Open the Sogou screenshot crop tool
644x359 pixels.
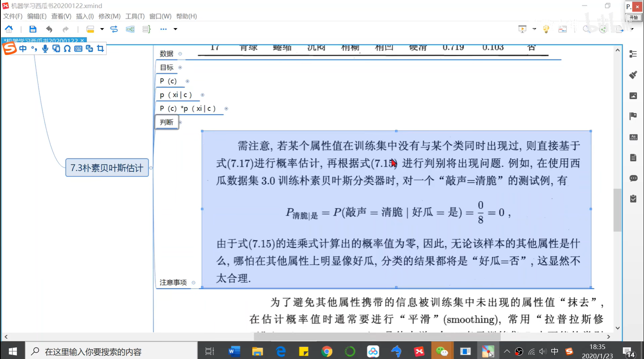[x=100, y=48]
